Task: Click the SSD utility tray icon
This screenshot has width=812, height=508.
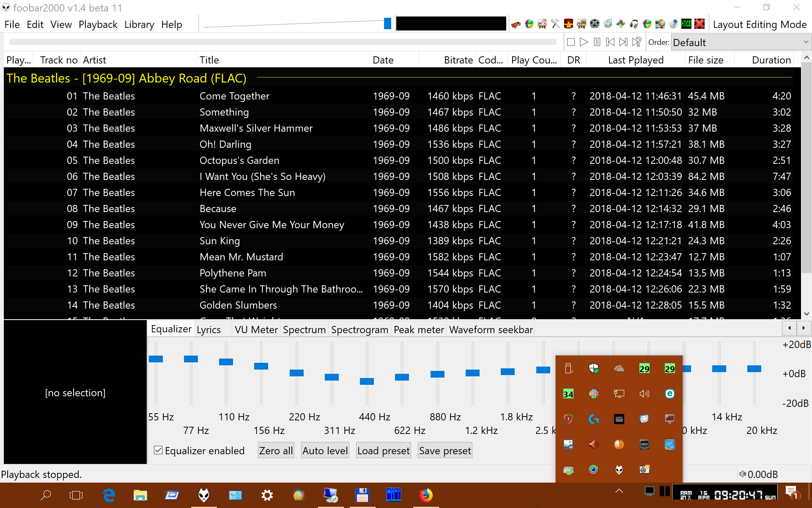Action: [x=619, y=419]
